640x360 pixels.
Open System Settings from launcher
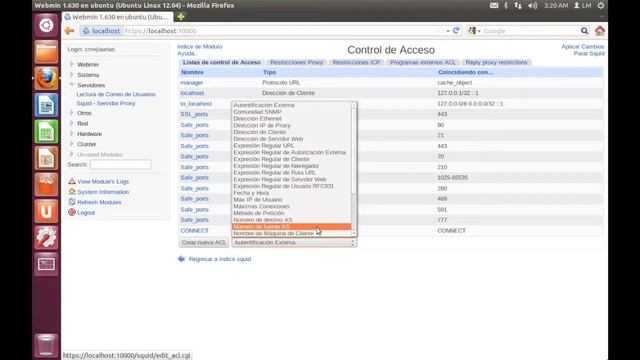tap(46, 238)
